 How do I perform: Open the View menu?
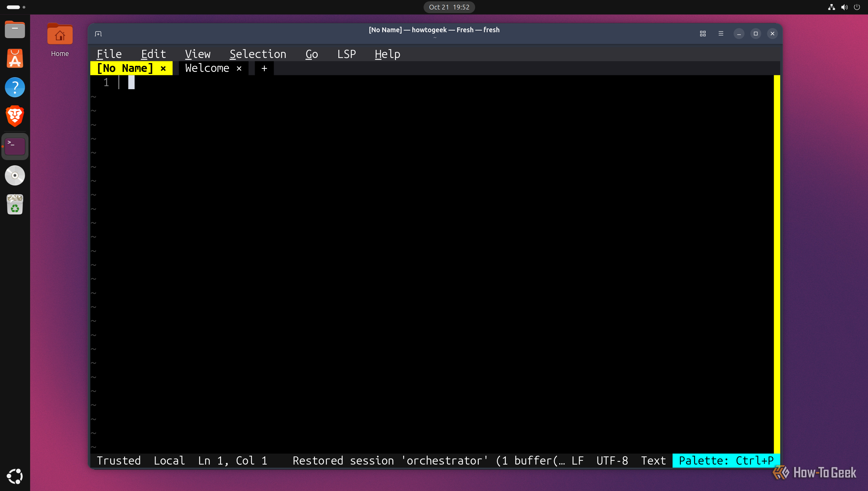click(x=198, y=54)
